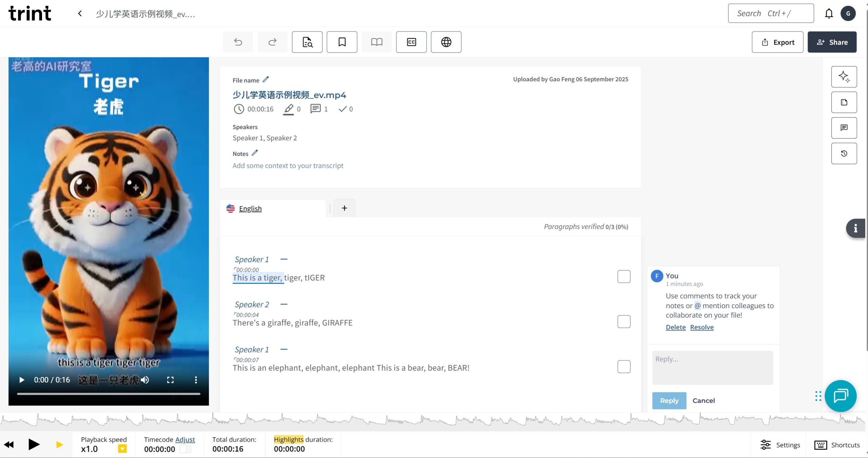Click the bookmark toolbar icon
The image size is (868, 458).
tap(342, 42)
